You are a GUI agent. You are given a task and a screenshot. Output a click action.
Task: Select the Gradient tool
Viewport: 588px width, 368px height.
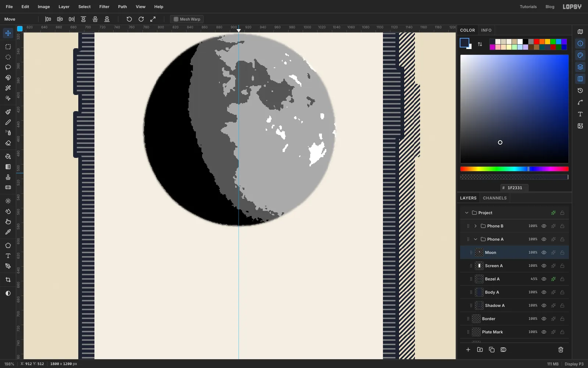(x=8, y=167)
